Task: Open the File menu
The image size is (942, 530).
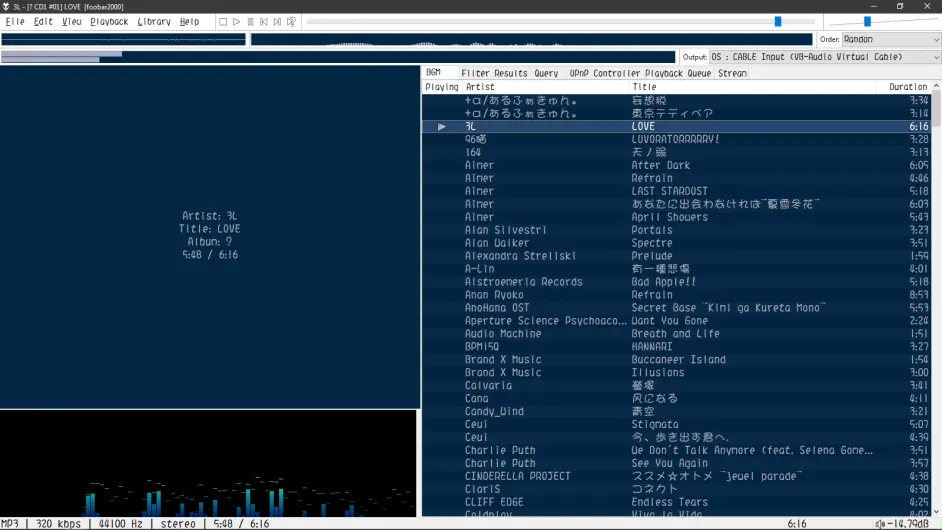Action: [15, 22]
